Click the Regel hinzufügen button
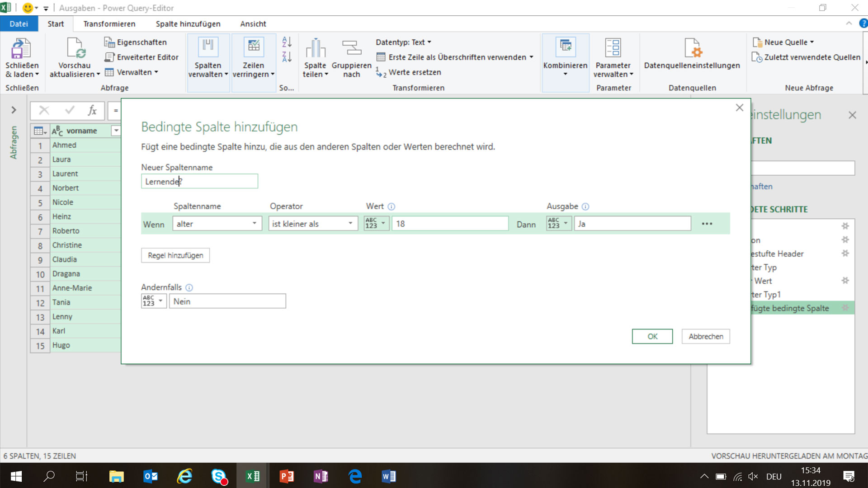 [x=175, y=255]
